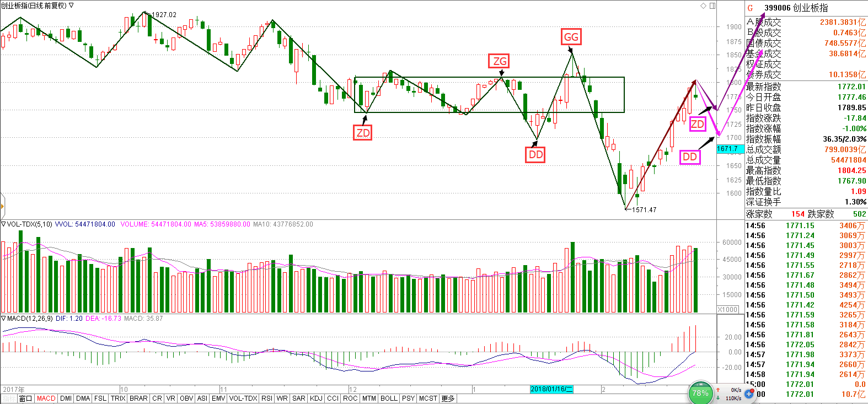868x404 pixels.
Task: Click the 最新指数 value 1772.01
Action: 852,87
